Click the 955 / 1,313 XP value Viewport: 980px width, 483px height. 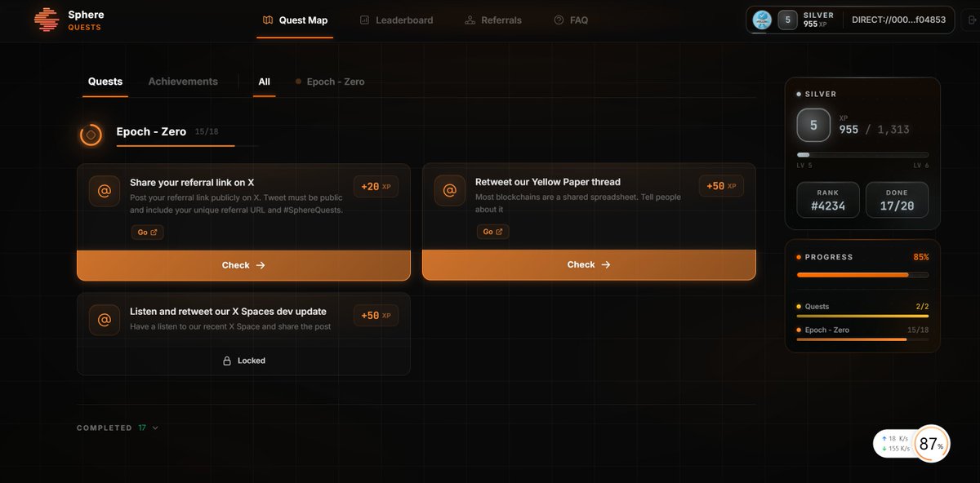[x=874, y=130]
